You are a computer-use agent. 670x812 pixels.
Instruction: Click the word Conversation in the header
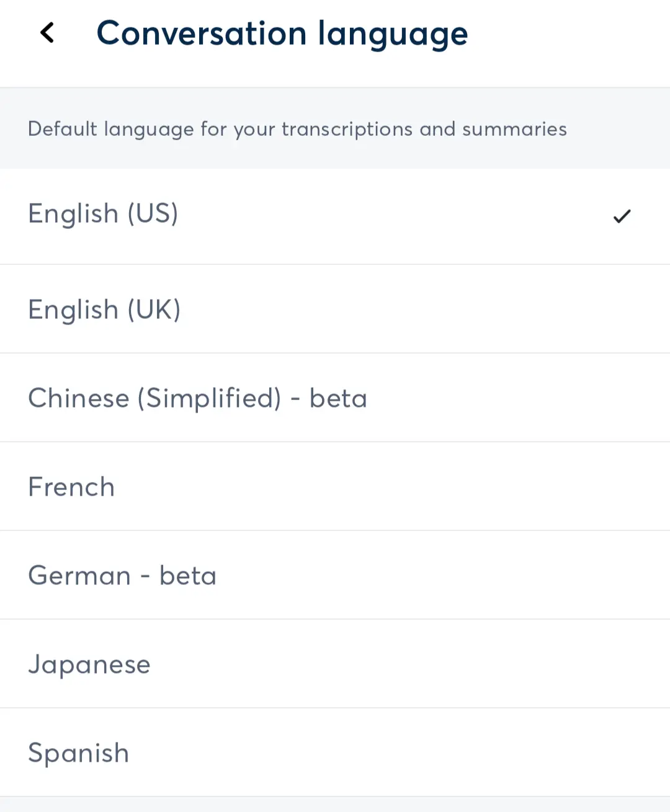click(x=202, y=33)
